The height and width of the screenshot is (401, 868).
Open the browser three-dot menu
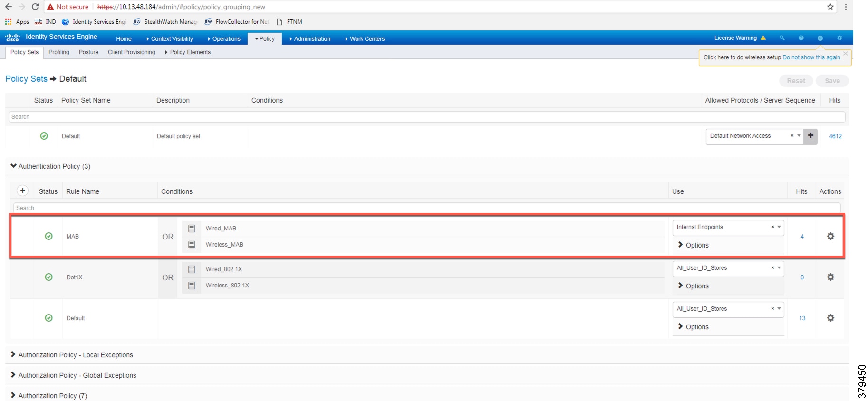(846, 7)
